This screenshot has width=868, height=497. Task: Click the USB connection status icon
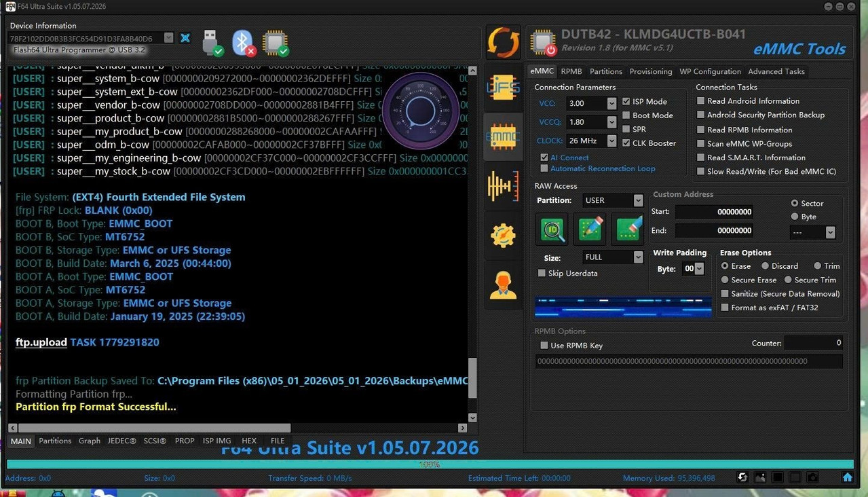point(212,43)
